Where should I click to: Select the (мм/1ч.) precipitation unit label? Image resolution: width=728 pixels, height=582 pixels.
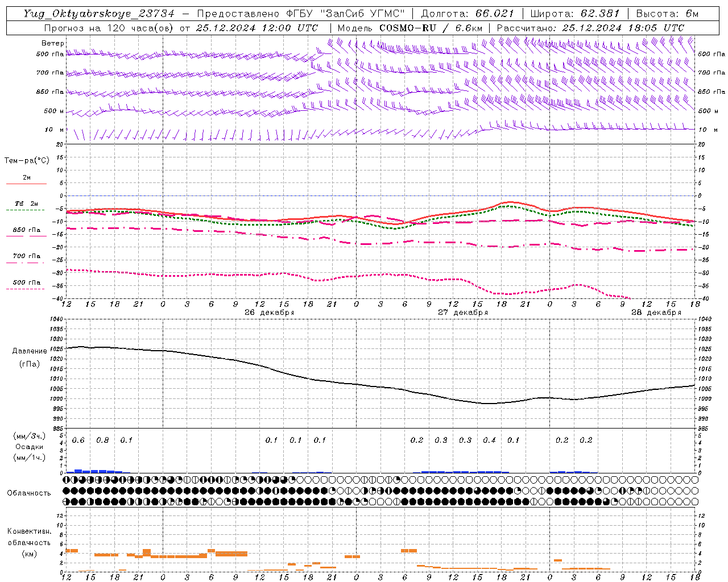(x=29, y=458)
